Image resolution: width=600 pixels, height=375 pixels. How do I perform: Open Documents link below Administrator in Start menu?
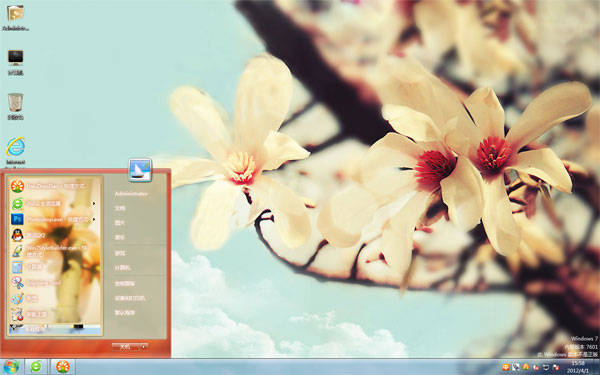click(x=120, y=208)
